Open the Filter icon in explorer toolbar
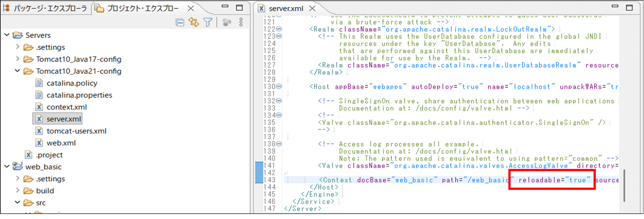 208,22
